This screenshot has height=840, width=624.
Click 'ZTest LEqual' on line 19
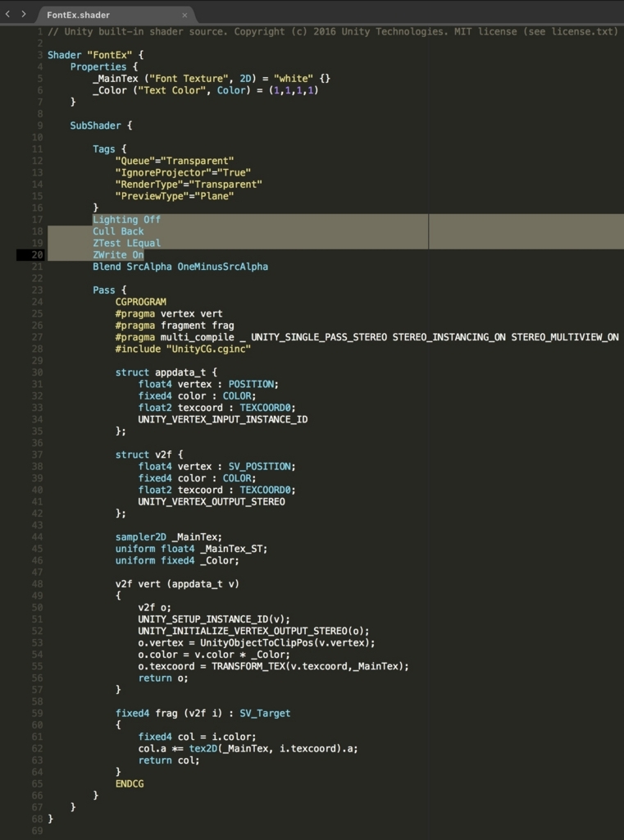126,243
